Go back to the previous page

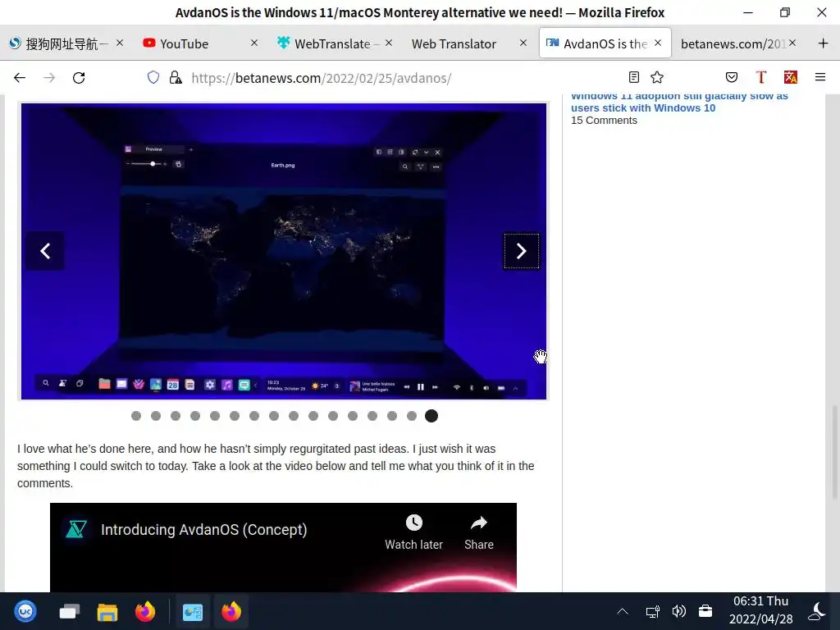pyautogui.click(x=20, y=78)
